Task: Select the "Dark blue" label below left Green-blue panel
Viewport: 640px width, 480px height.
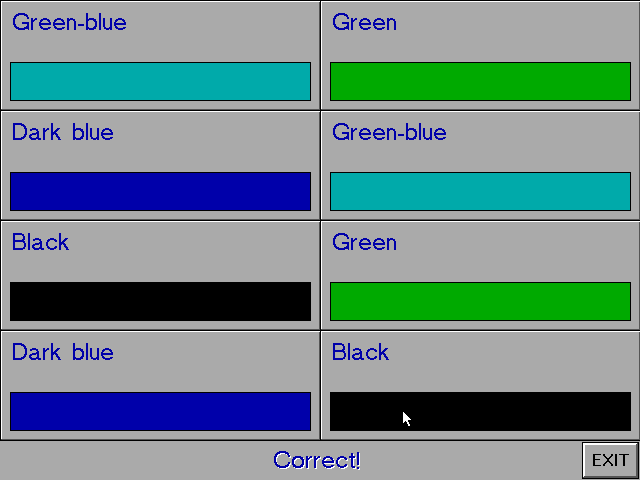Action: tap(62, 132)
